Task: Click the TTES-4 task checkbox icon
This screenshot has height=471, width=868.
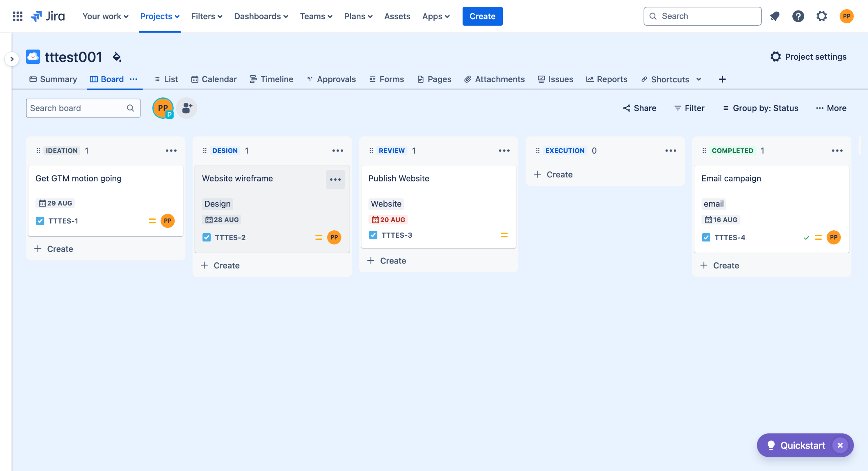Action: coord(706,237)
